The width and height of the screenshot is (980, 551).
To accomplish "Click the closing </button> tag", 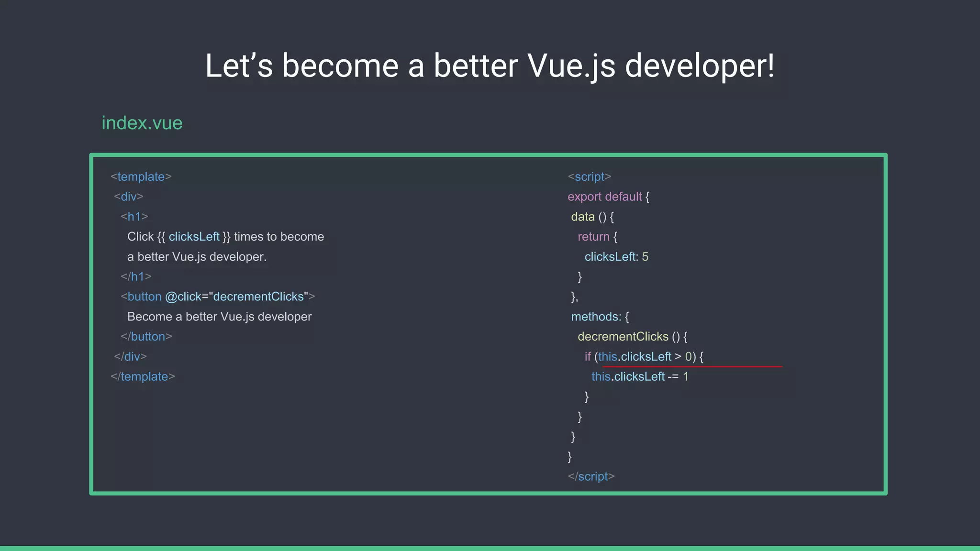I will point(146,337).
